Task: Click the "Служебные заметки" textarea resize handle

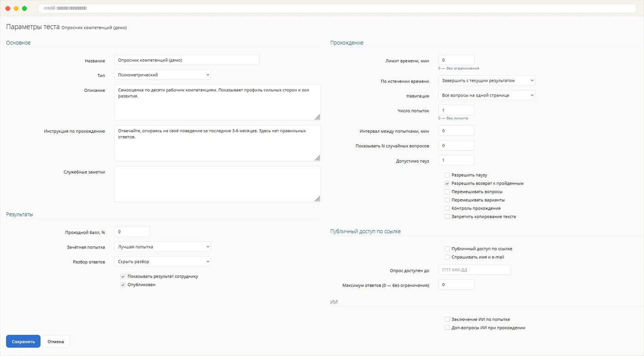Action: click(x=317, y=199)
